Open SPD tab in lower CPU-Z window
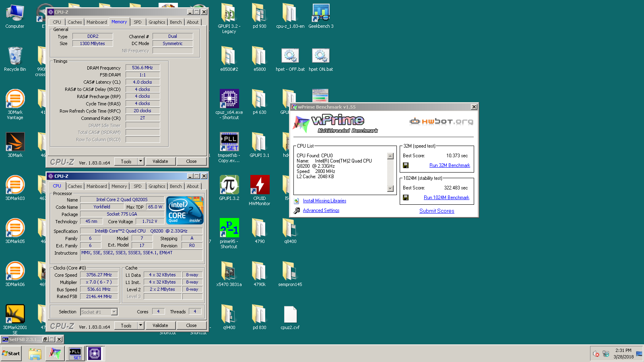 (x=138, y=186)
